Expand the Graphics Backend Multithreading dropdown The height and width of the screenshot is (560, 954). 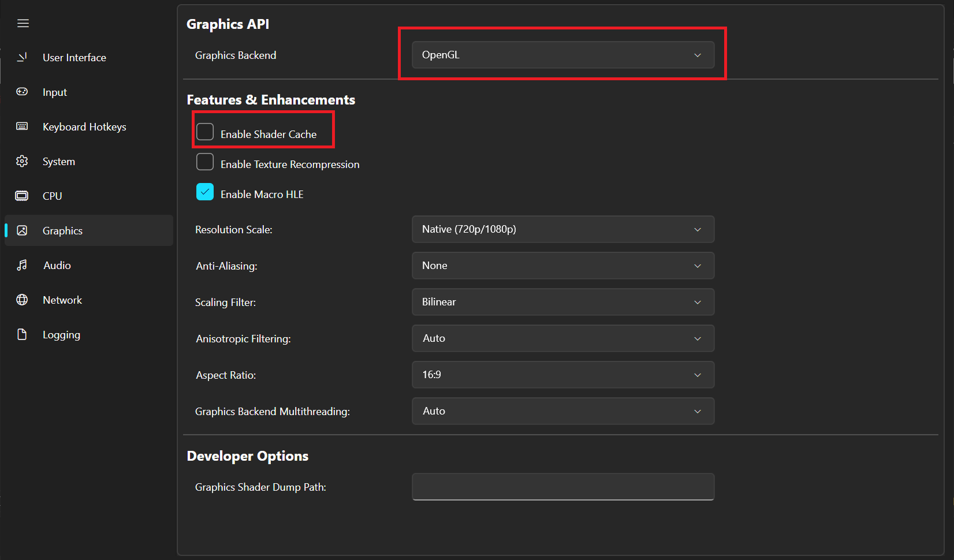pos(563,411)
